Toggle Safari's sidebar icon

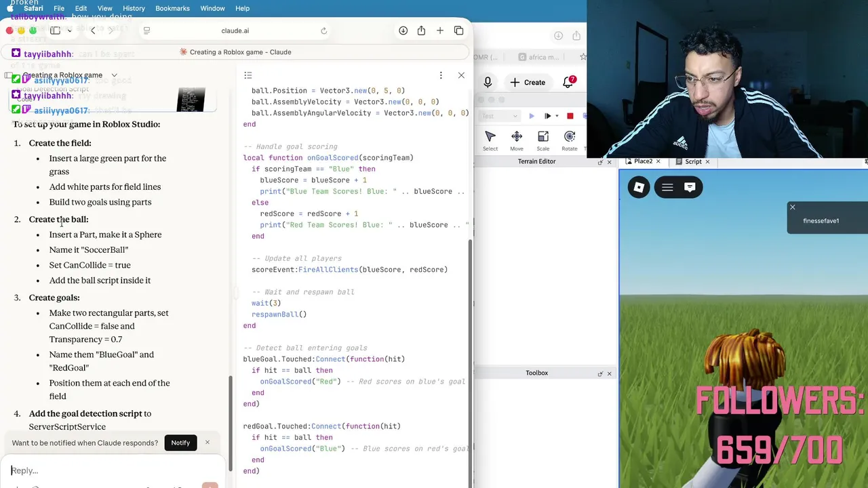[x=56, y=30]
